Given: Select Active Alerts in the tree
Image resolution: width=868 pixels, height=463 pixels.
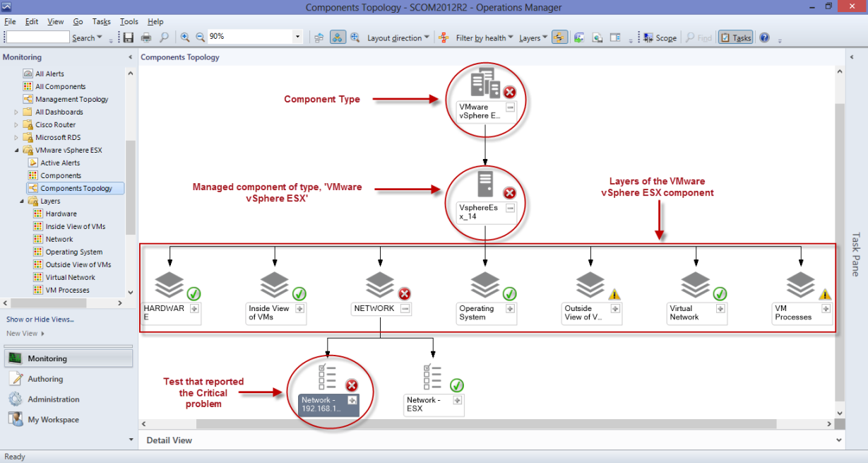Looking at the screenshot, I should (59, 163).
